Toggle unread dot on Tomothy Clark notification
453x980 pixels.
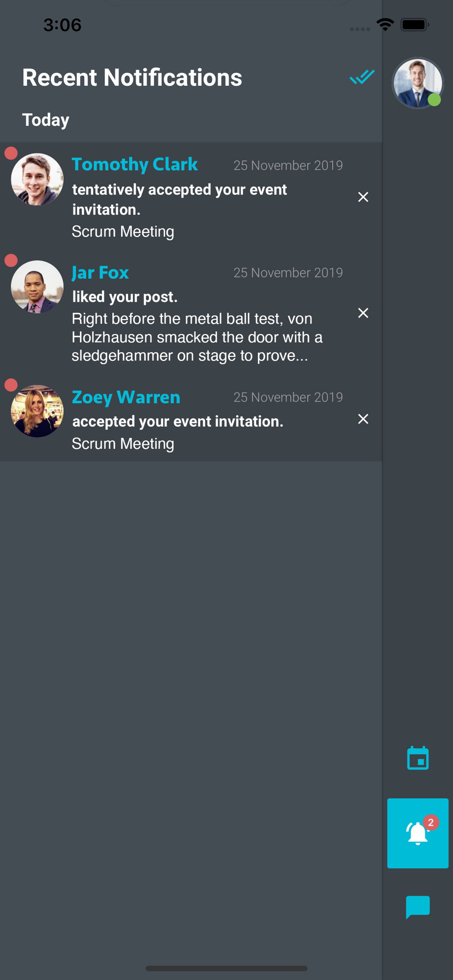[11, 153]
